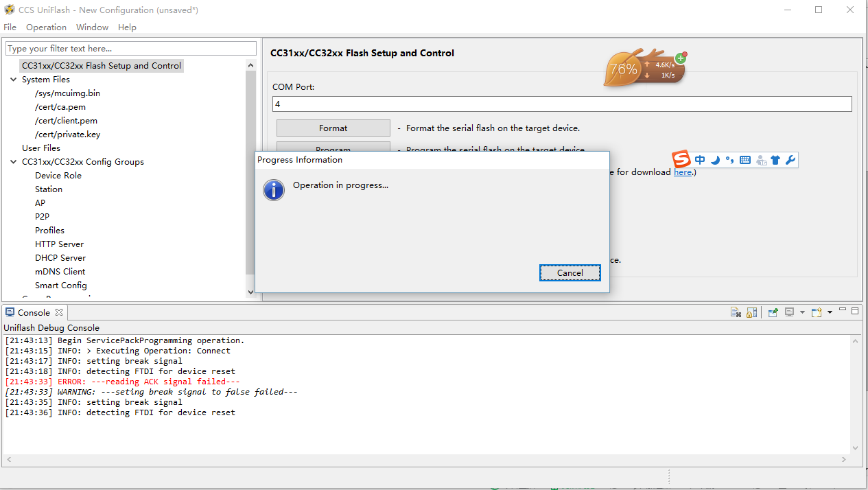Close the Console tab with its X
This screenshot has width=868, height=490.
(59, 312)
